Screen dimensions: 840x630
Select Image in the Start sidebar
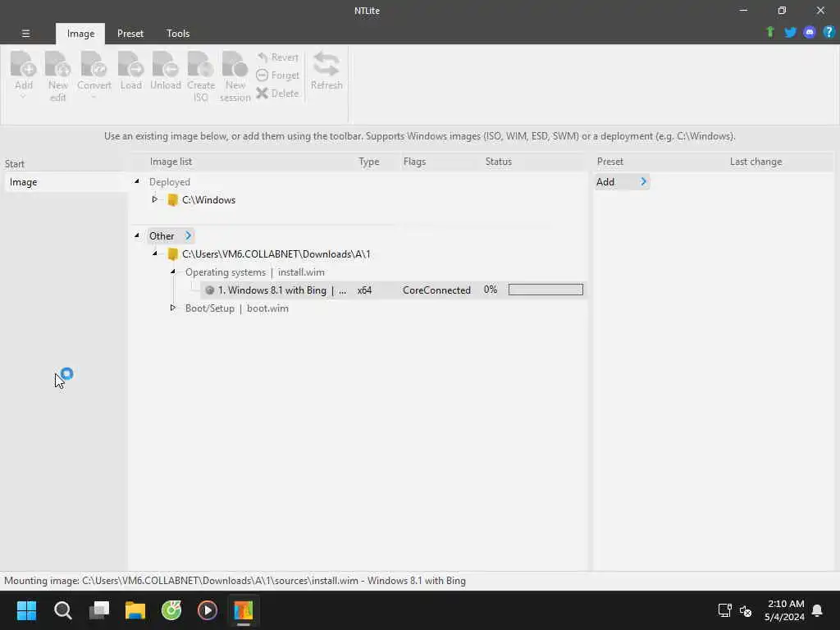pos(64,182)
